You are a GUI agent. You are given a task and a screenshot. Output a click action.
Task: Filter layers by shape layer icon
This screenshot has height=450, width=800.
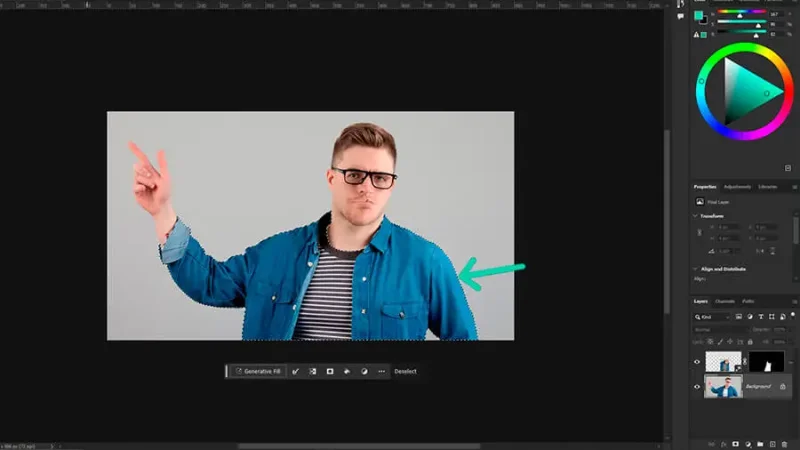point(771,317)
